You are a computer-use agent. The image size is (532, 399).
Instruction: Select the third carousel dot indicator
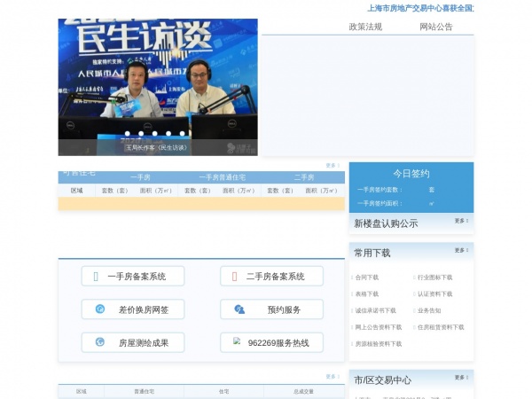[154, 134]
